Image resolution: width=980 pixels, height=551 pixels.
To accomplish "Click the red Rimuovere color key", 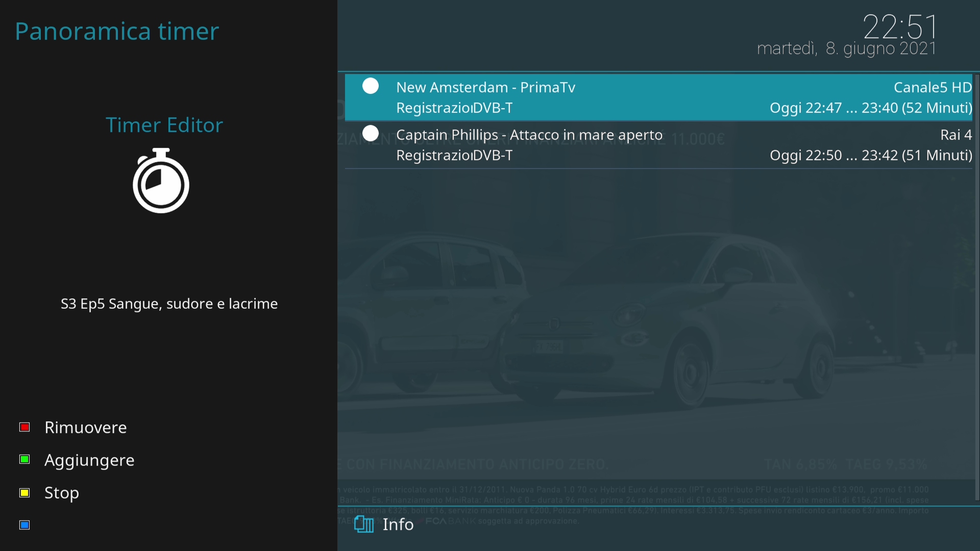I will coord(24,427).
